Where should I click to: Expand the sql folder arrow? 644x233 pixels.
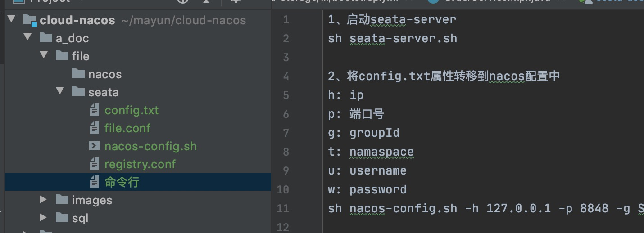pyautogui.click(x=44, y=218)
